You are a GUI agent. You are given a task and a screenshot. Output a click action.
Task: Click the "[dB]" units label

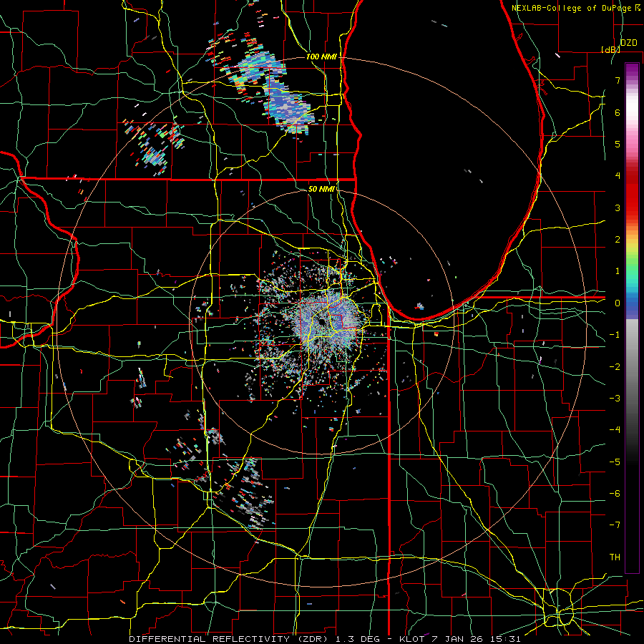pos(610,49)
